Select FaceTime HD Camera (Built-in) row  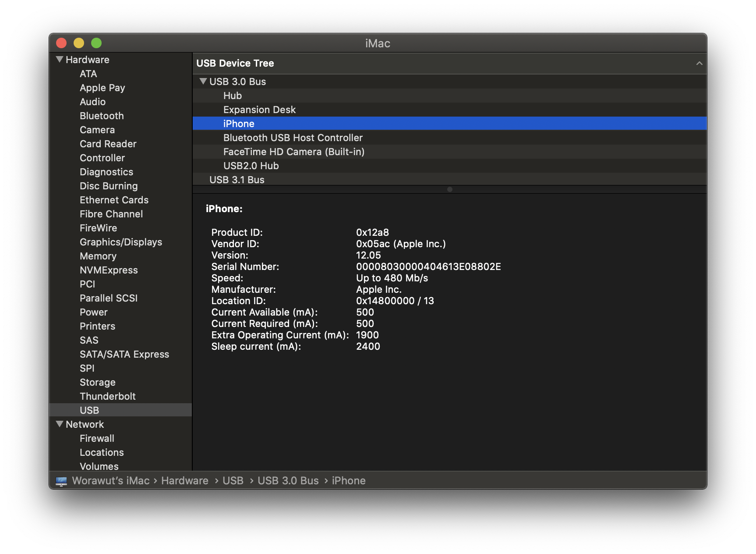tap(449, 152)
